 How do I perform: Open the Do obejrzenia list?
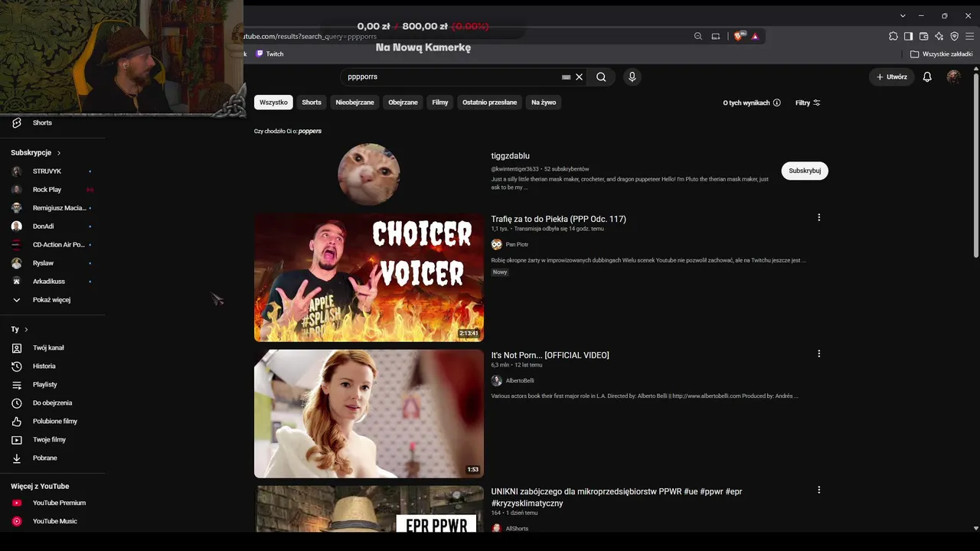tap(52, 403)
